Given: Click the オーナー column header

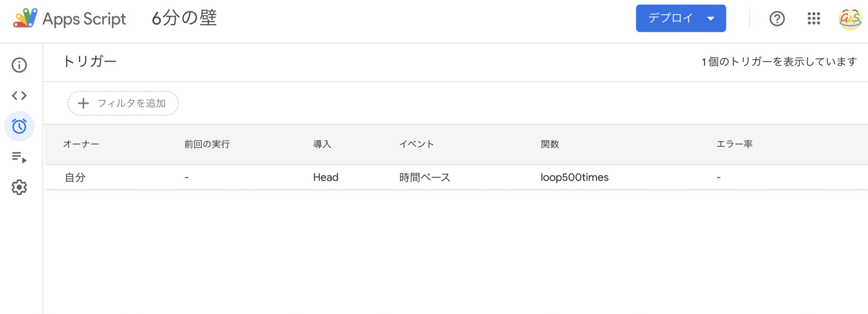Looking at the screenshot, I should pyautogui.click(x=81, y=144).
